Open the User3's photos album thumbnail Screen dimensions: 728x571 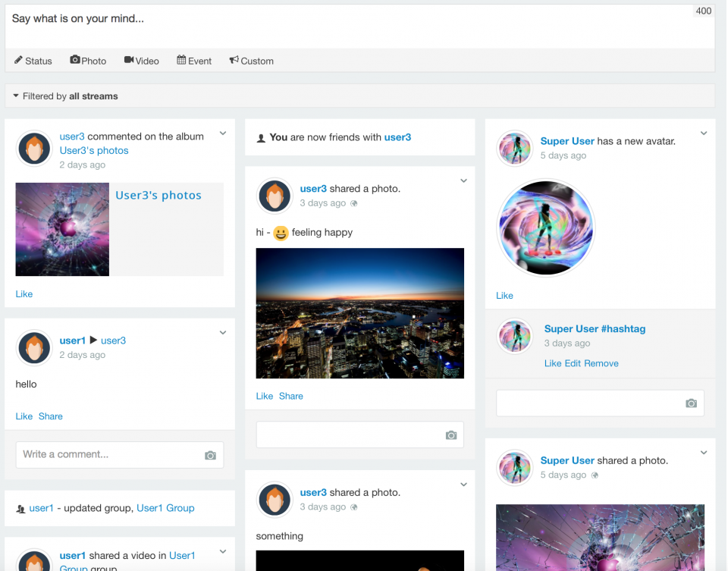coord(62,229)
